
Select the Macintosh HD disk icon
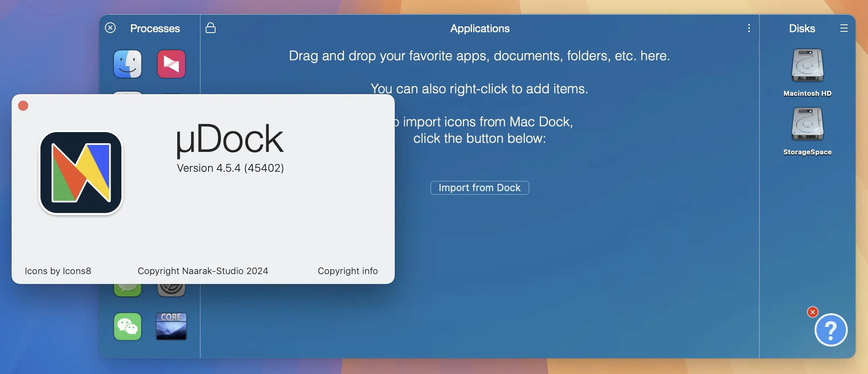(x=807, y=65)
